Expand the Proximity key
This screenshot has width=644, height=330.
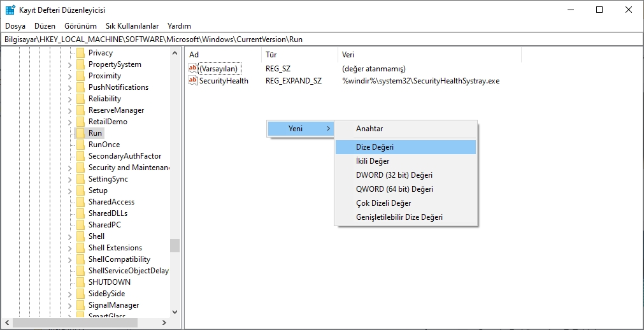[70, 76]
